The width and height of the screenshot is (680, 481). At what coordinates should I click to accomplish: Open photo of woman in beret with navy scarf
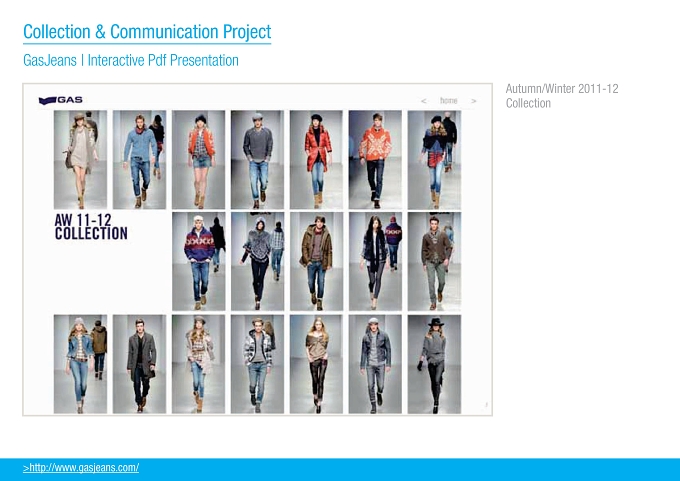(434, 160)
